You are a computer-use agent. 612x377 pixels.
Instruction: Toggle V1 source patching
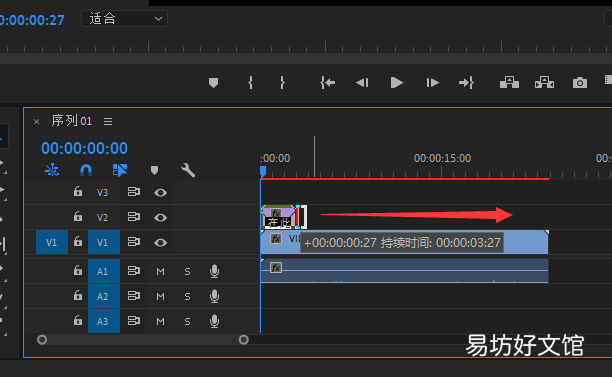(x=52, y=242)
